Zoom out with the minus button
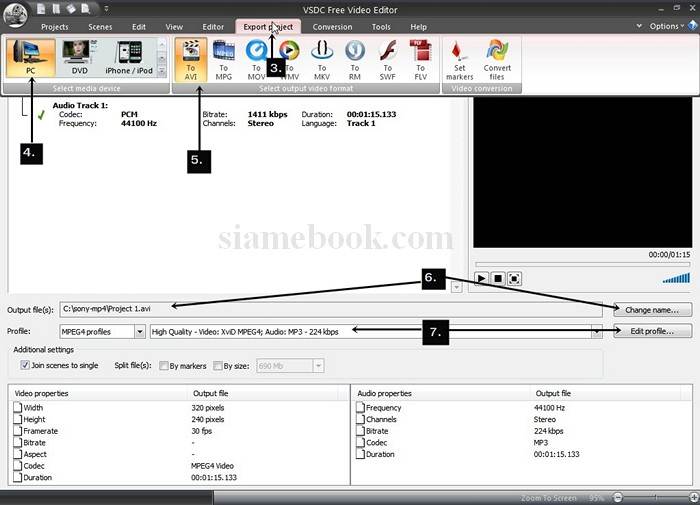This screenshot has height=505, width=700. 618,497
